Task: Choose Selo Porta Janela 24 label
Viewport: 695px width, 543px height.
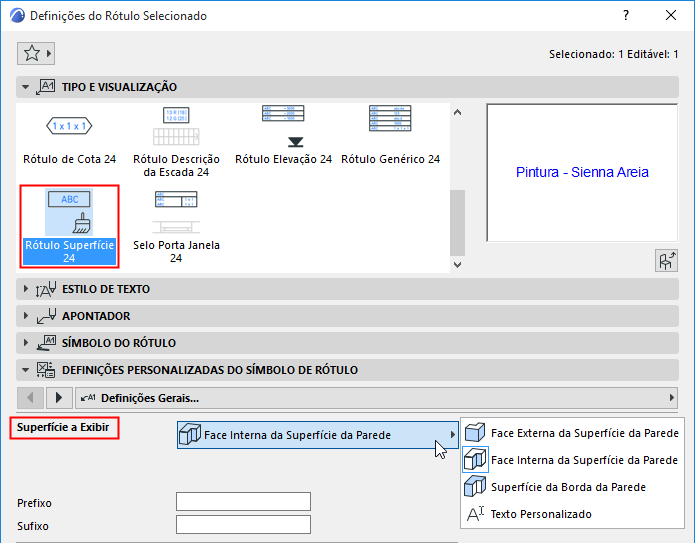Action: pyautogui.click(x=176, y=227)
